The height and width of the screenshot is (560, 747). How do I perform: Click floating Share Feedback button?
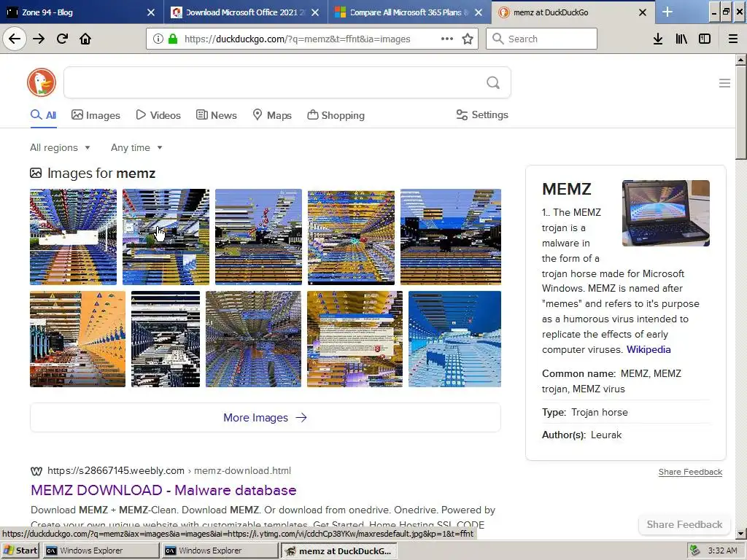(x=684, y=524)
